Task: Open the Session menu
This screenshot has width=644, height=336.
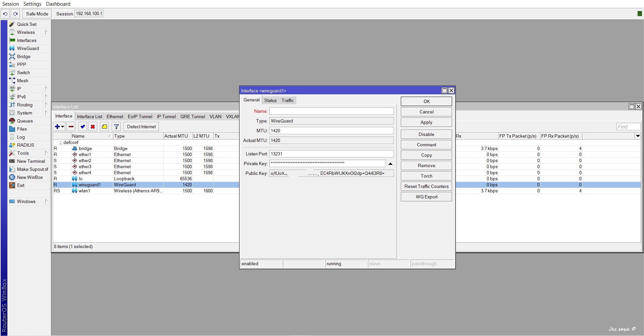Action: [10, 4]
